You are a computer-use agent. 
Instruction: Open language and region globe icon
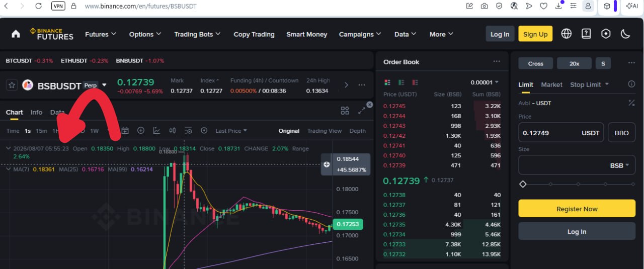[x=567, y=34]
